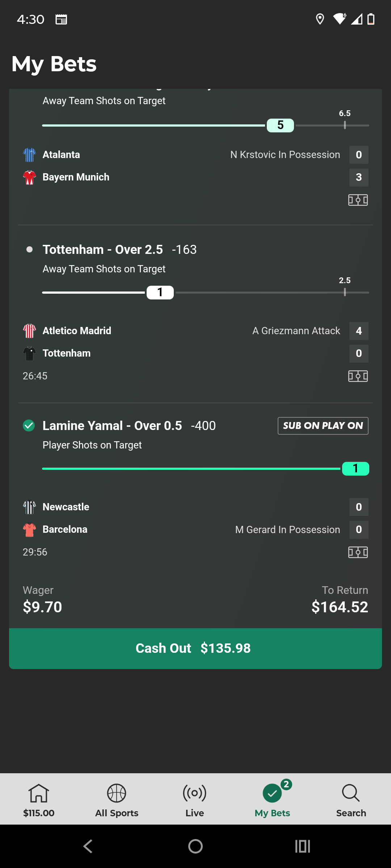Open pitch view for Atalanta vs Bayern match

pos(358,200)
